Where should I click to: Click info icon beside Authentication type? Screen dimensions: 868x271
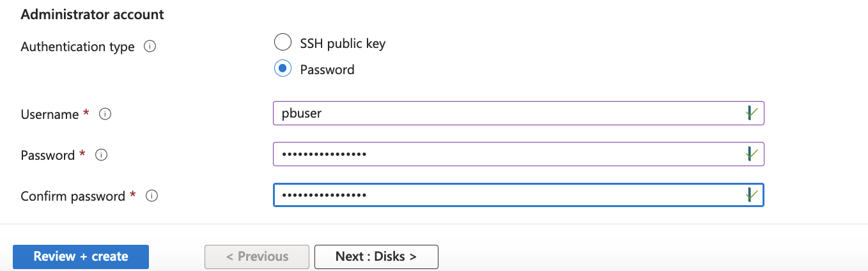click(x=150, y=47)
